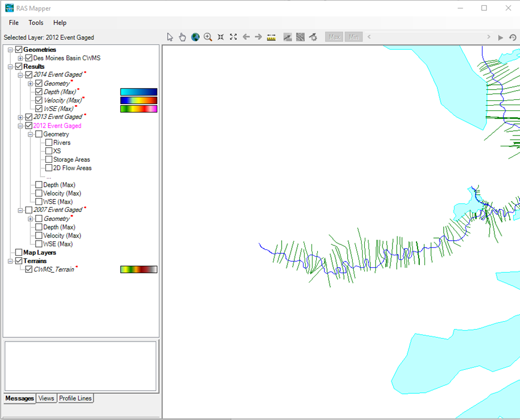This screenshot has height=420, width=520.
Task: Expand 2007 Event Geometry node
Action: pos(30,219)
